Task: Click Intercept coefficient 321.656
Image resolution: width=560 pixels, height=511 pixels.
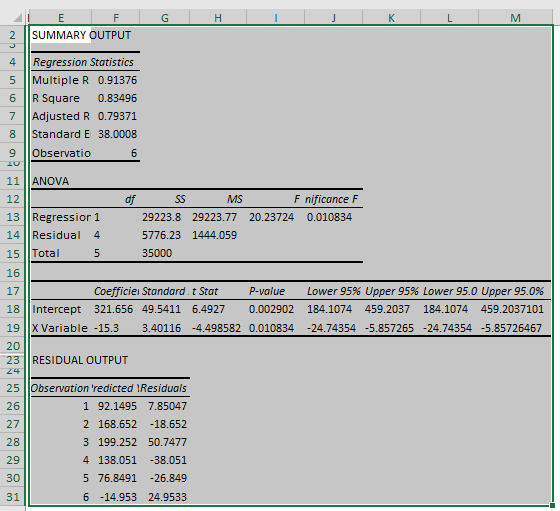Action: pyautogui.click(x=113, y=309)
